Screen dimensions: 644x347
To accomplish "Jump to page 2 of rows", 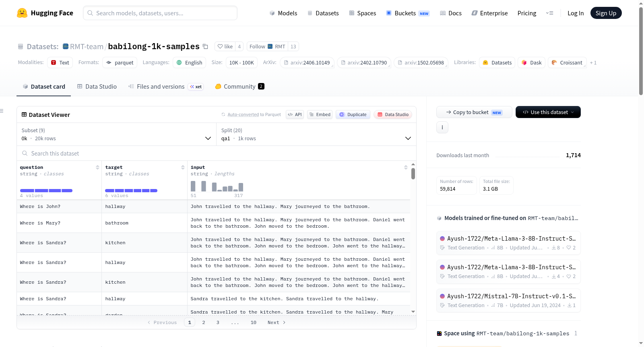I will pyautogui.click(x=204, y=322).
